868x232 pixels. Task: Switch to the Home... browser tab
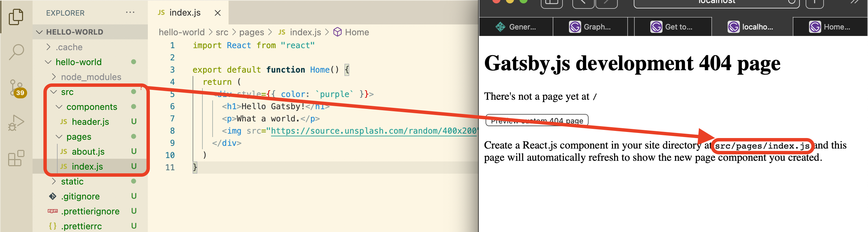[x=830, y=27]
